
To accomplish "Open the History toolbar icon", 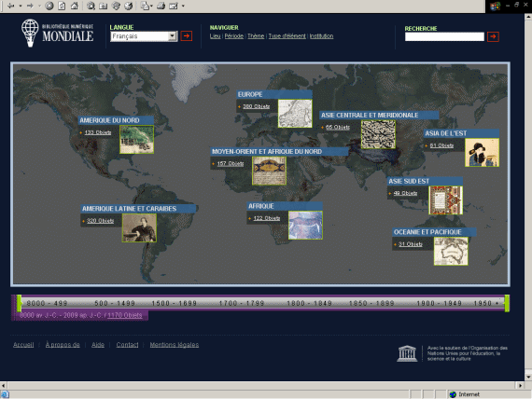I will 128,6.
